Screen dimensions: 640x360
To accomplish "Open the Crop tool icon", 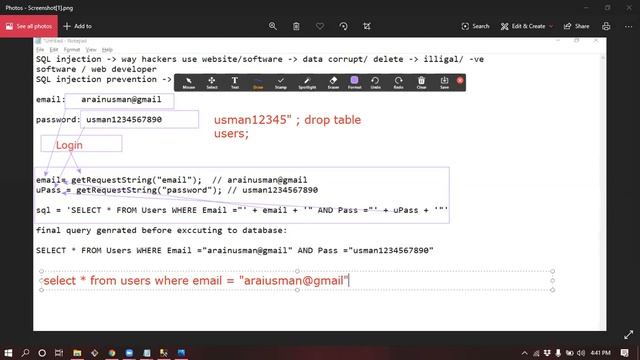I will click(x=367, y=26).
